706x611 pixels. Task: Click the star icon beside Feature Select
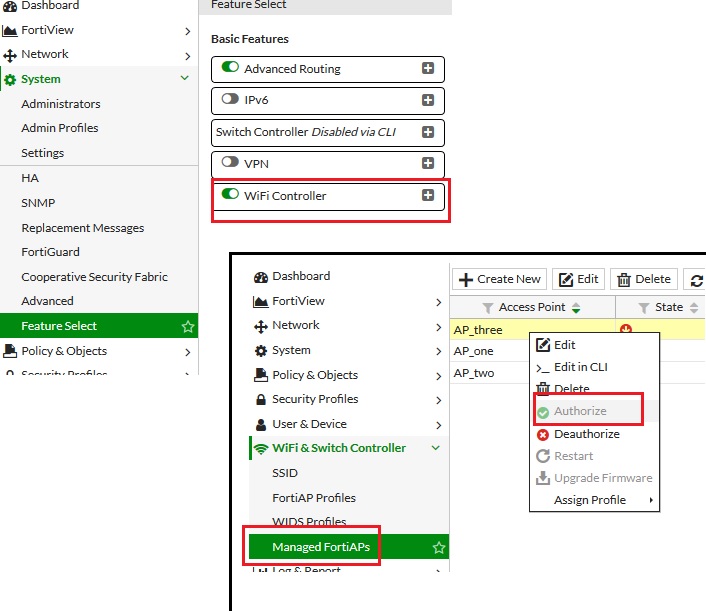point(188,326)
